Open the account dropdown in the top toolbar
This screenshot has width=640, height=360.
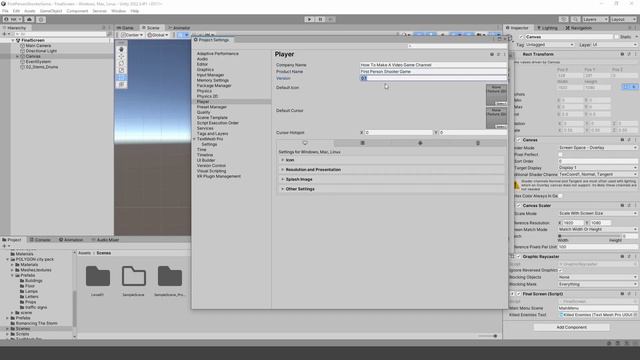click(x=12, y=19)
